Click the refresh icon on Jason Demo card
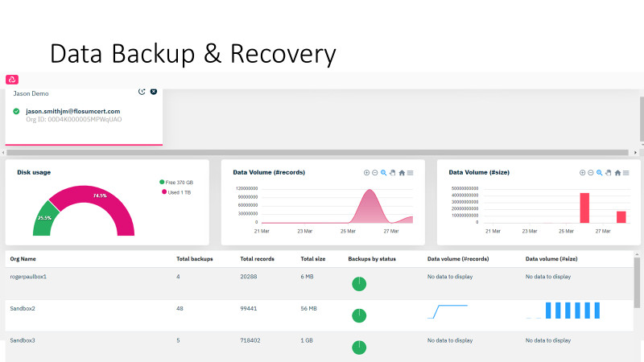 142,92
